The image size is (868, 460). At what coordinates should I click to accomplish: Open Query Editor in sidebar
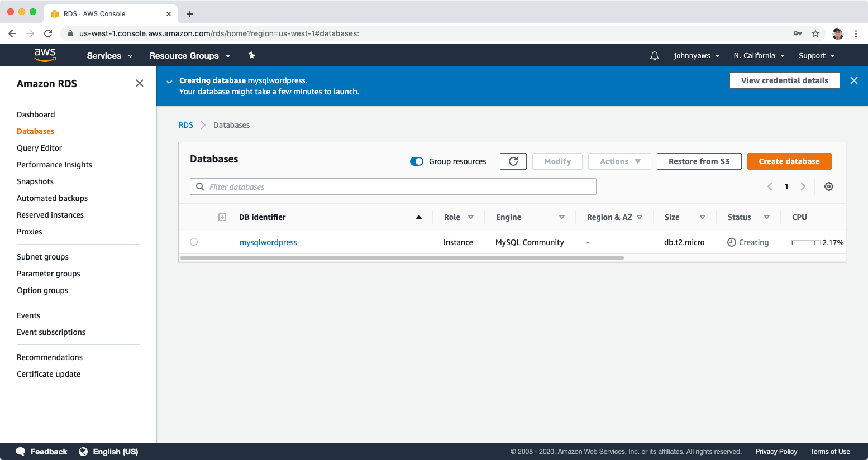point(39,148)
